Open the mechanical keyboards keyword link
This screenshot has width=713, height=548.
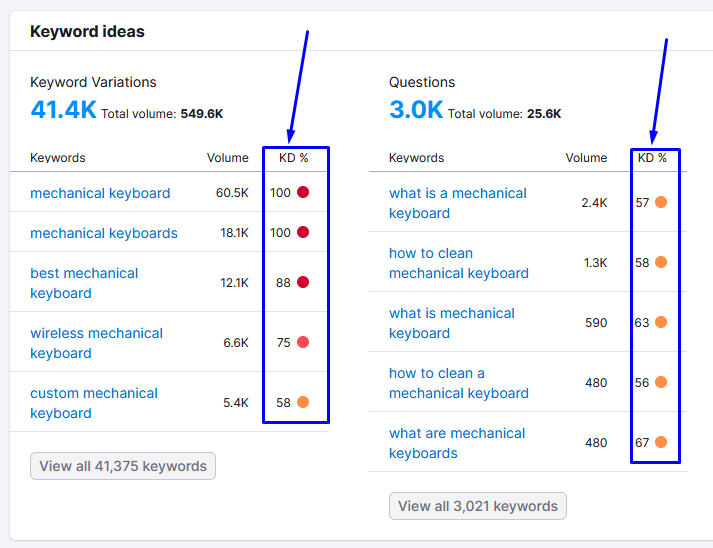point(104,233)
